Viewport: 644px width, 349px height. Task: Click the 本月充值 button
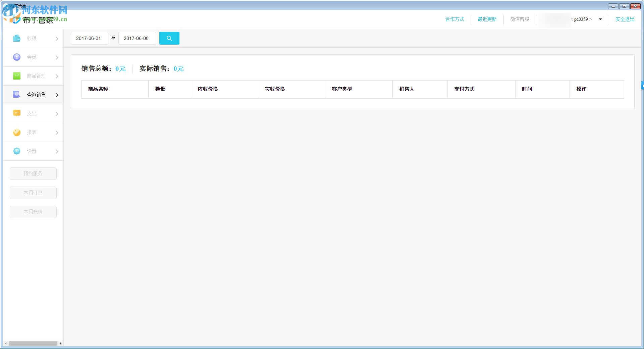33,212
